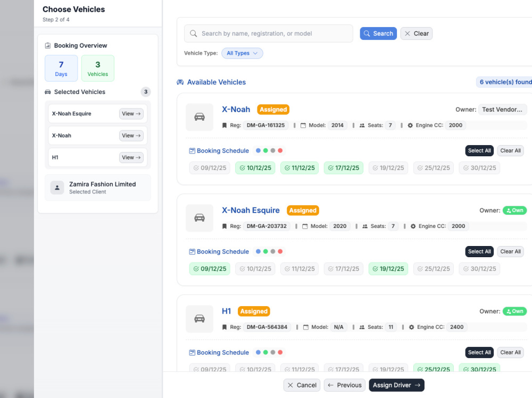Click the H1 vehicle thumbnail car icon

tap(199, 319)
